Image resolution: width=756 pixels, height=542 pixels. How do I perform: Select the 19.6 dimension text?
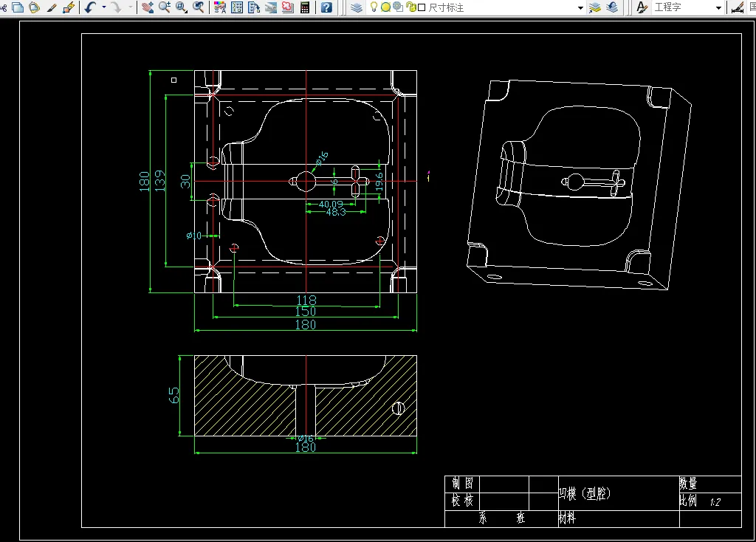point(379,182)
